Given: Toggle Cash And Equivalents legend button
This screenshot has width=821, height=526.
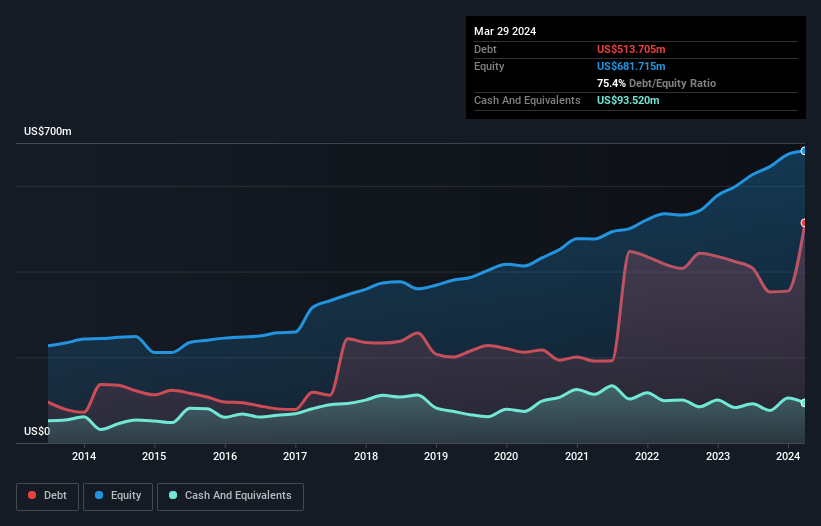Looking at the screenshot, I should click(230, 496).
